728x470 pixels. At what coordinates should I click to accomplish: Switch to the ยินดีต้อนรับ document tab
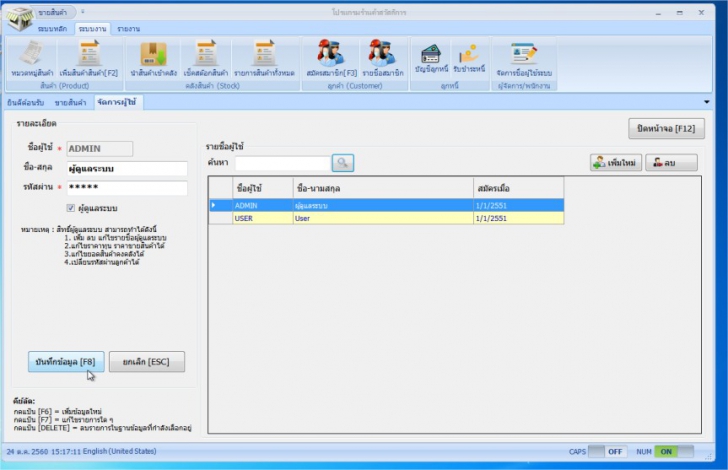pos(26,103)
